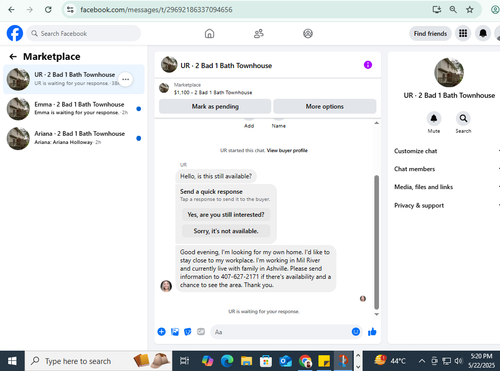Image resolution: width=500 pixels, height=371 pixels.
Task: Open the volume control in system tray
Action: (459, 361)
